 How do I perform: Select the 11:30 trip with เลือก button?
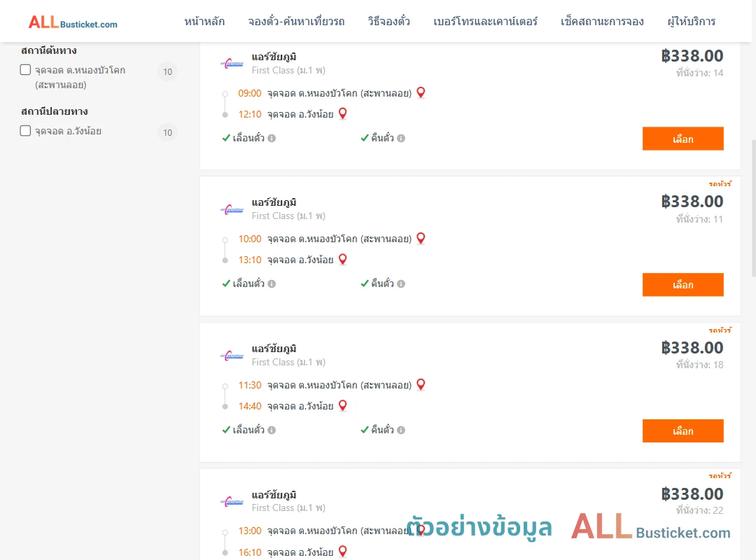point(682,430)
